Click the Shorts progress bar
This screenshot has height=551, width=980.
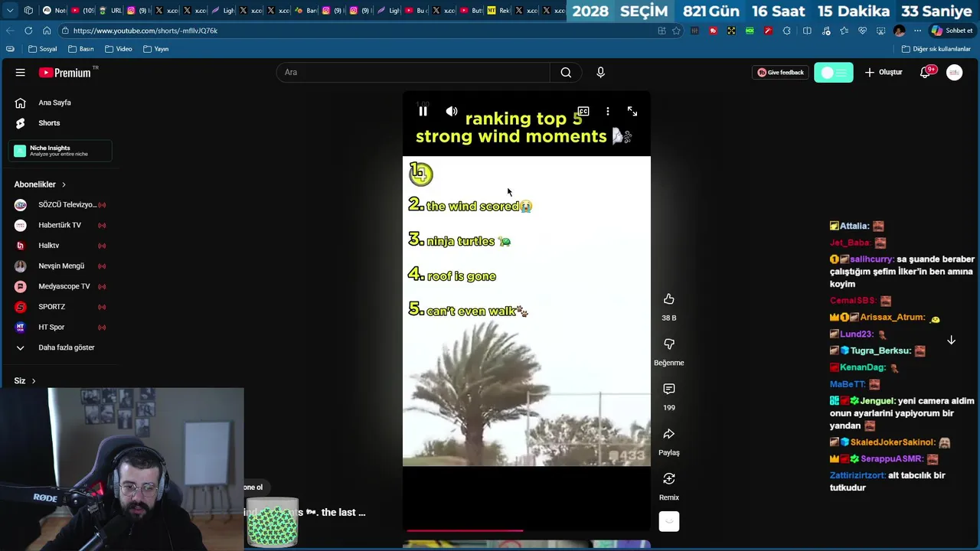pos(527,530)
